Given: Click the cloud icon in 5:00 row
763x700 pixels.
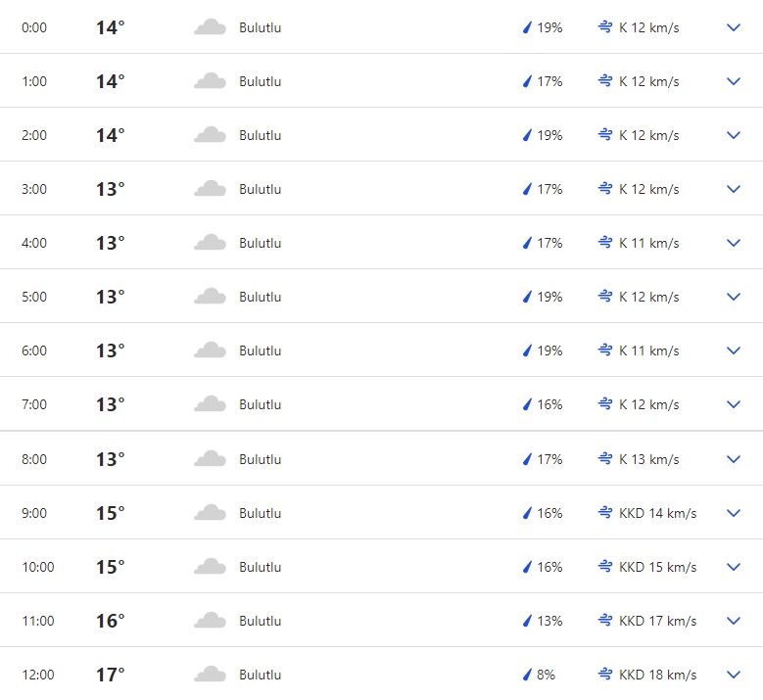Looking at the screenshot, I should point(211,297).
